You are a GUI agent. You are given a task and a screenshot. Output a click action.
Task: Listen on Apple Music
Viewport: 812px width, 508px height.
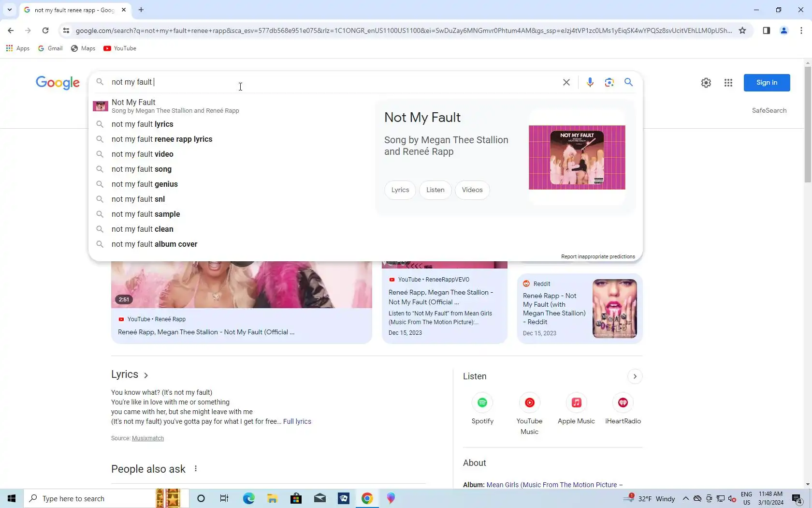click(576, 409)
